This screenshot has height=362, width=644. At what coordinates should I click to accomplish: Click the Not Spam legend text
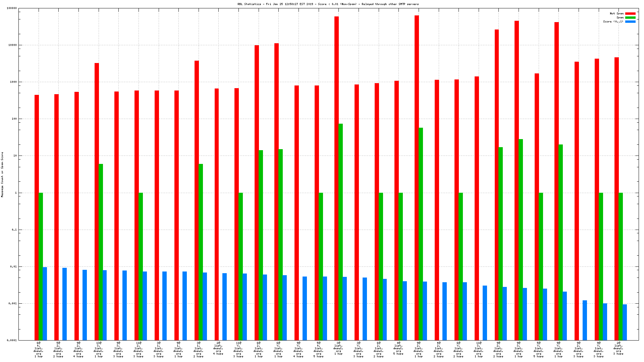pyautogui.click(x=616, y=14)
